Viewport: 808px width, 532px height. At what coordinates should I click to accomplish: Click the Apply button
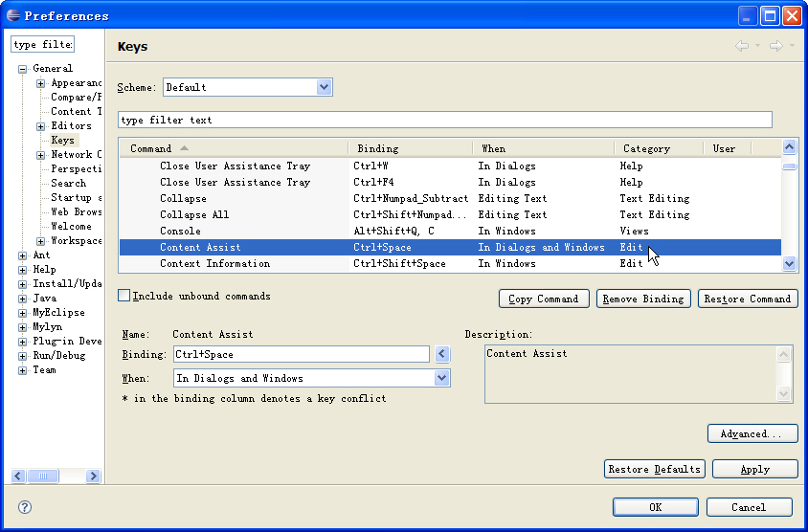[755, 469]
